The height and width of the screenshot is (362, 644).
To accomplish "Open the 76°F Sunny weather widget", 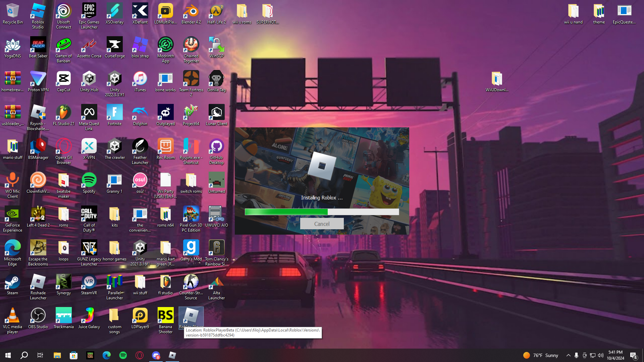I will pyautogui.click(x=541, y=355).
